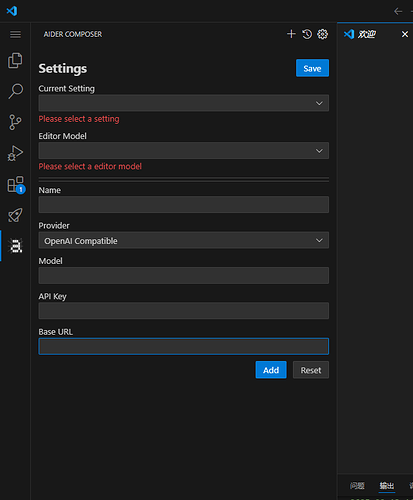This screenshot has width=413, height=500.
Task: Open the Aider Composer settings gear
Action: [x=322, y=34]
